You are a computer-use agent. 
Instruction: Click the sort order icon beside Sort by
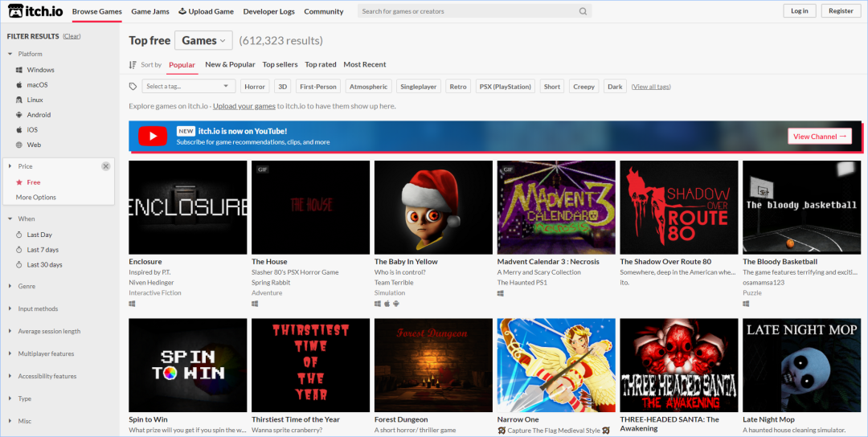(x=133, y=65)
